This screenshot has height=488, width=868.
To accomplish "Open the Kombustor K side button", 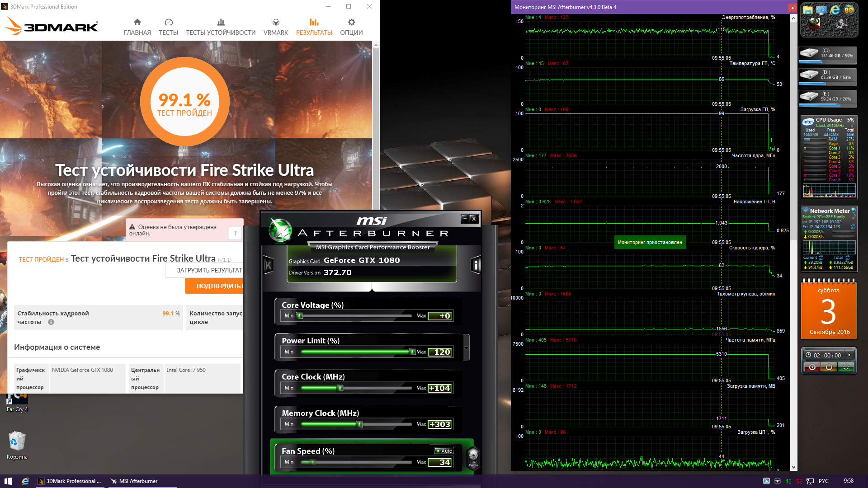I will (x=268, y=266).
